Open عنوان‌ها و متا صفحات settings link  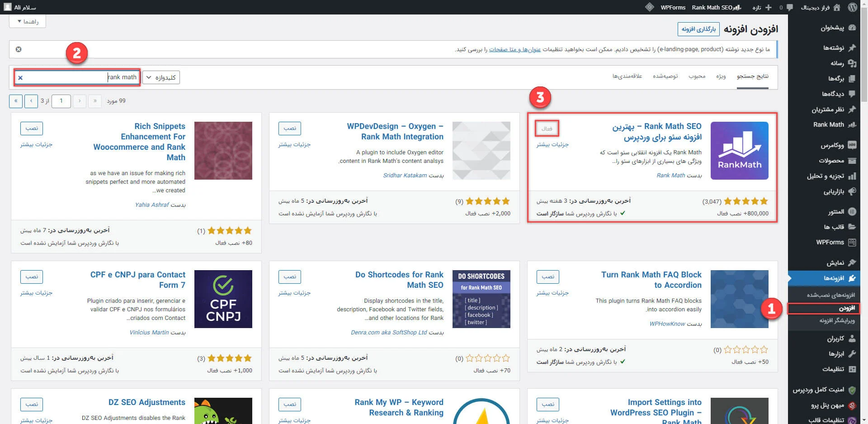pos(515,49)
